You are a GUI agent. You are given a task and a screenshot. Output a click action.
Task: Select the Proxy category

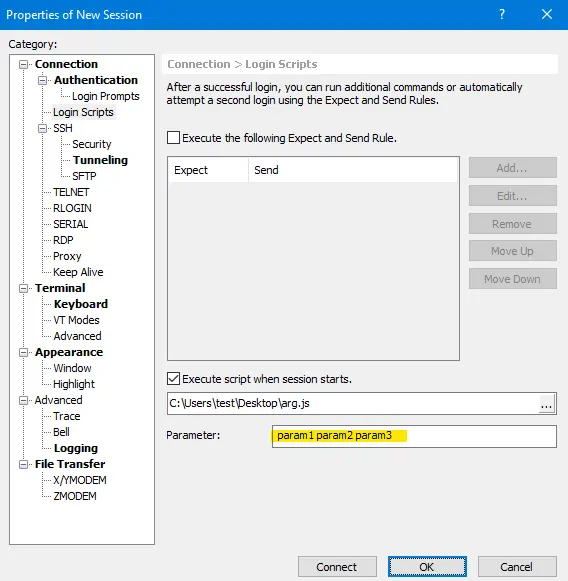pyautogui.click(x=67, y=256)
